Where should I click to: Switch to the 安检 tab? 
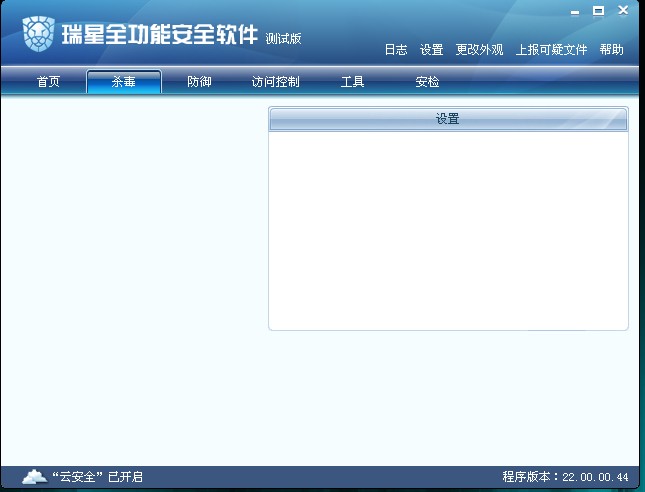tap(427, 81)
